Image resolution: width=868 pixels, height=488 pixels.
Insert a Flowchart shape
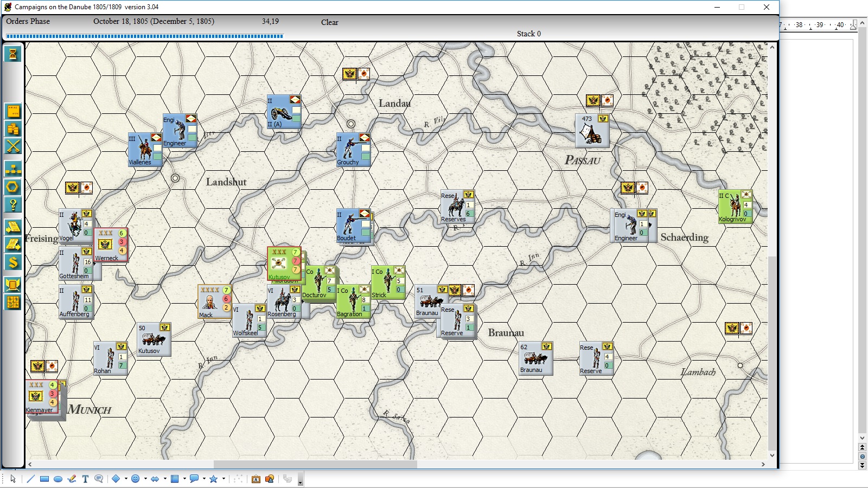pos(175,479)
